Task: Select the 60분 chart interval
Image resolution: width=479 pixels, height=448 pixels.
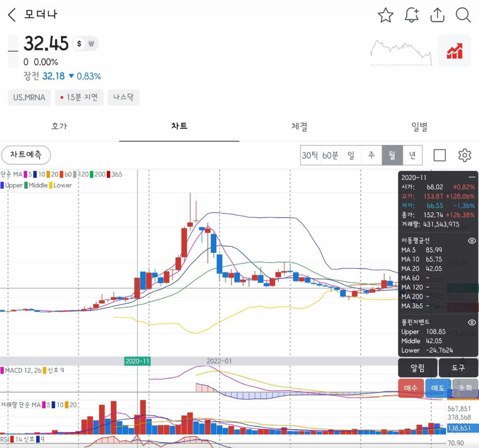Action: pyautogui.click(x=331, y=155)
